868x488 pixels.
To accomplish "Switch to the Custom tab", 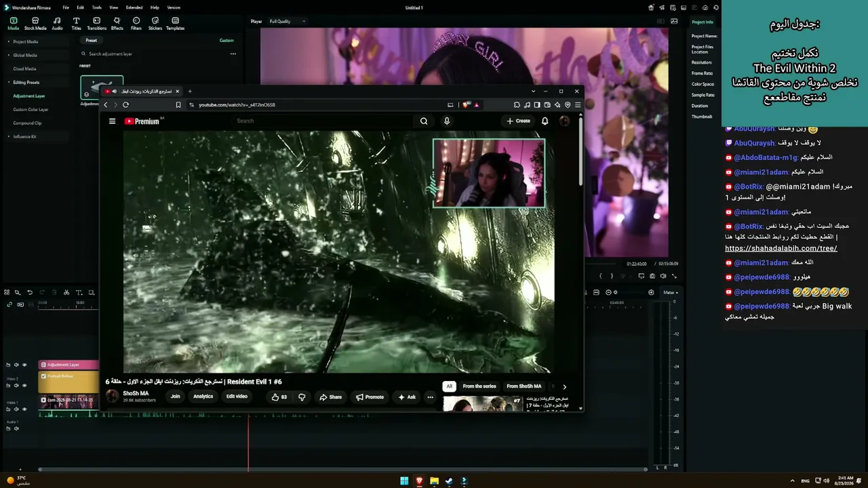I will tap(226, 40).
